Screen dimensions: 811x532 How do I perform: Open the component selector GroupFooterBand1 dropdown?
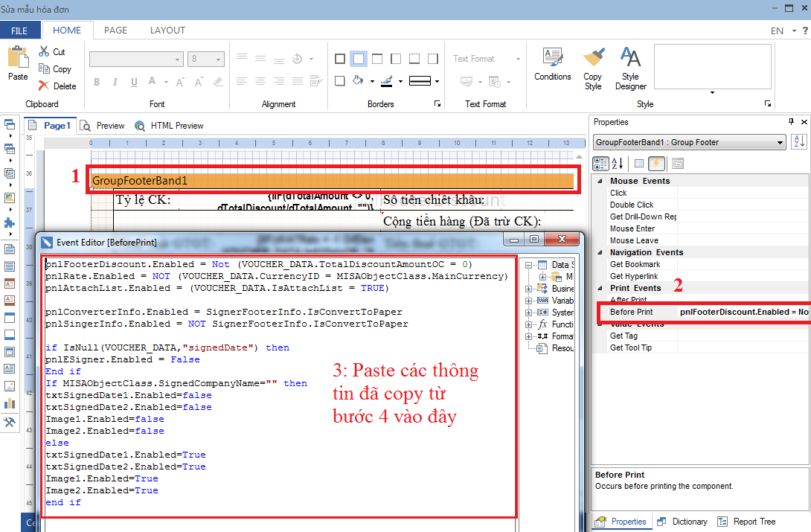690,142
